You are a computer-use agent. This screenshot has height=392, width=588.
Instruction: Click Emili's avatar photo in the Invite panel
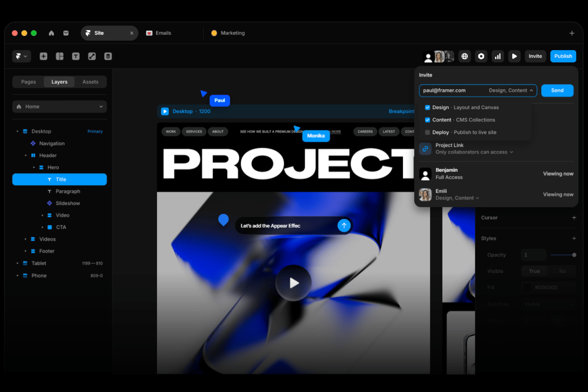click(x=425, y=195)
